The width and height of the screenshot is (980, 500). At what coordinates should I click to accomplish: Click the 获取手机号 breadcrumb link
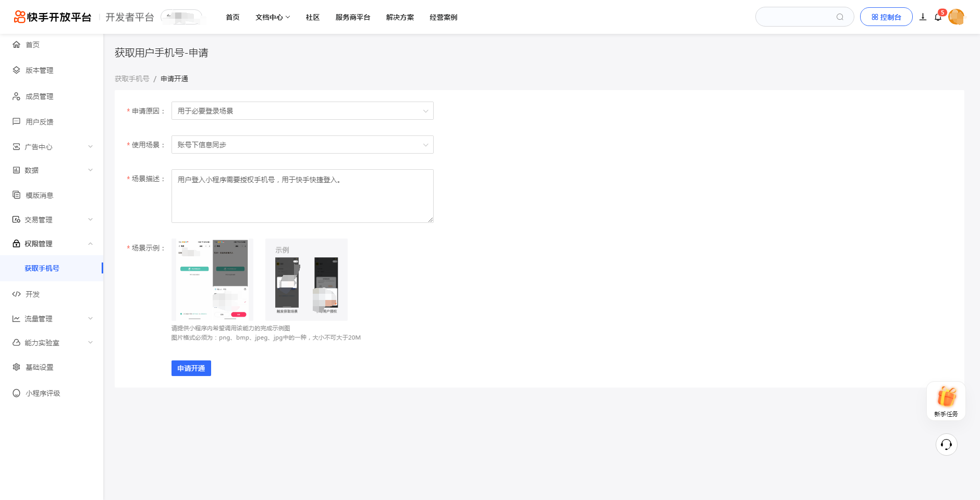pyautogui.click(x=132, y=79)
